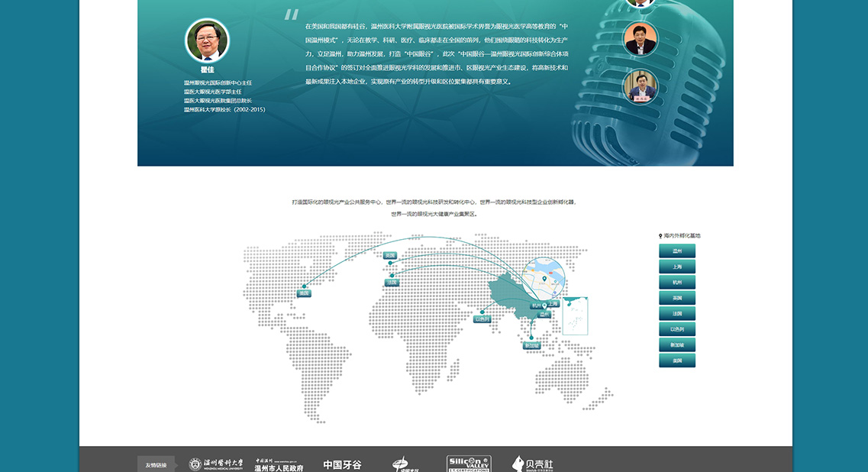The height and width of the screenshot is (472, 868).
Task: Click the 美国 marker on the world map
Action: coord(304,293)
